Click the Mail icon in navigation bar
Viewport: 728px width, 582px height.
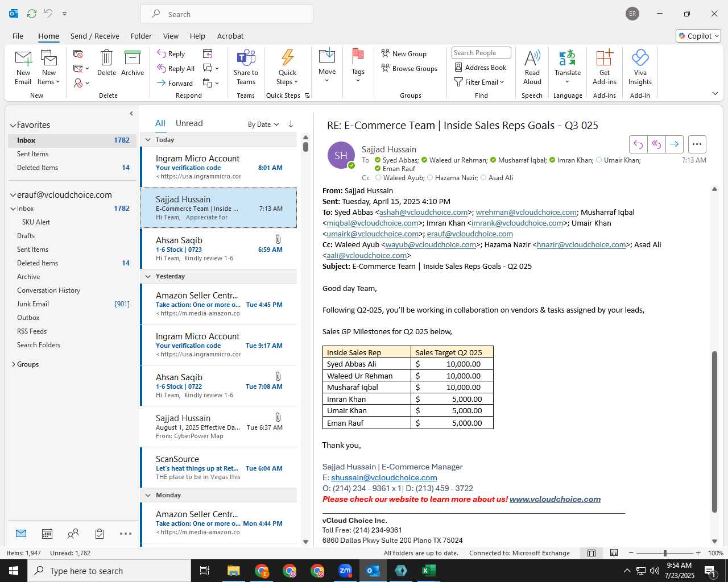click(21, 534)
